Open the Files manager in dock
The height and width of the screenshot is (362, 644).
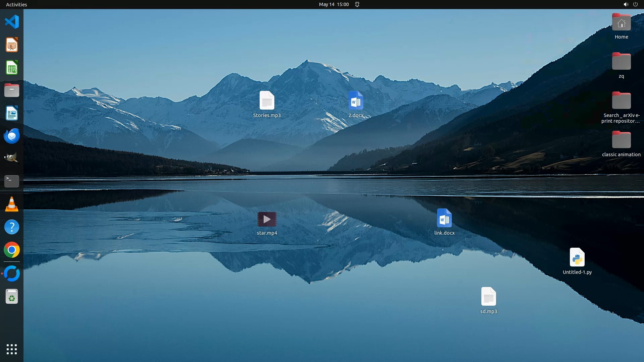pos(12,90)
